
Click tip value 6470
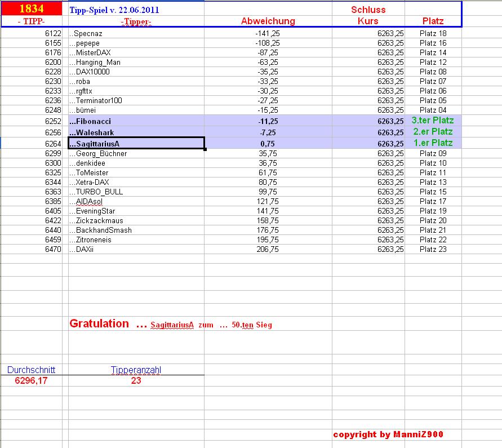click(x=53, y=250)
